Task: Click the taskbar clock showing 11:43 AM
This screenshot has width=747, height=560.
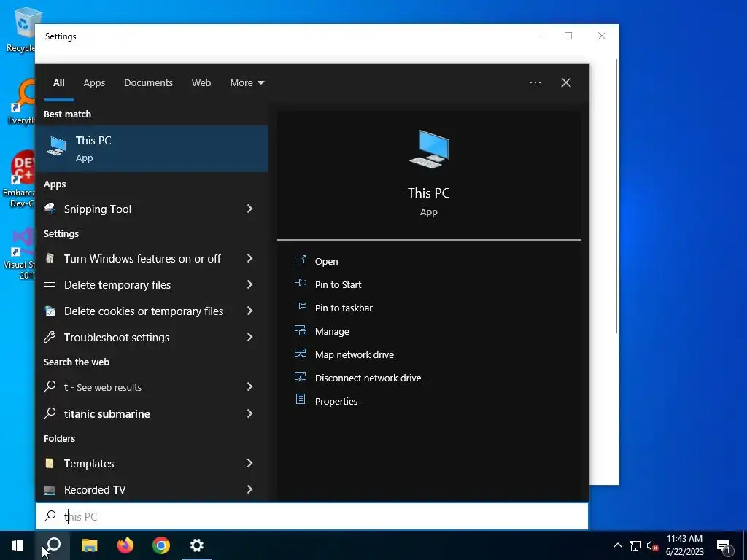Action: (684, 545)
